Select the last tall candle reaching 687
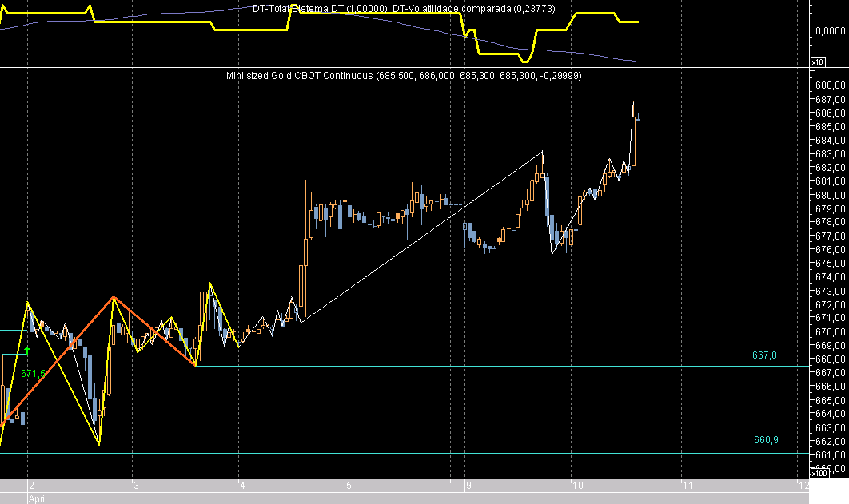The height and width of the screenshot is (504, 849). (633, 133)
